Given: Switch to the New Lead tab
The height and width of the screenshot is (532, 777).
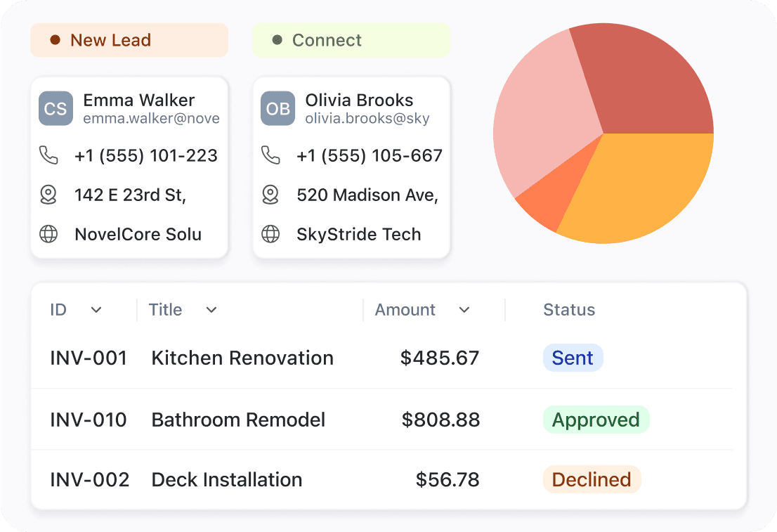Looking at the screenshot, I should point(129,40).
